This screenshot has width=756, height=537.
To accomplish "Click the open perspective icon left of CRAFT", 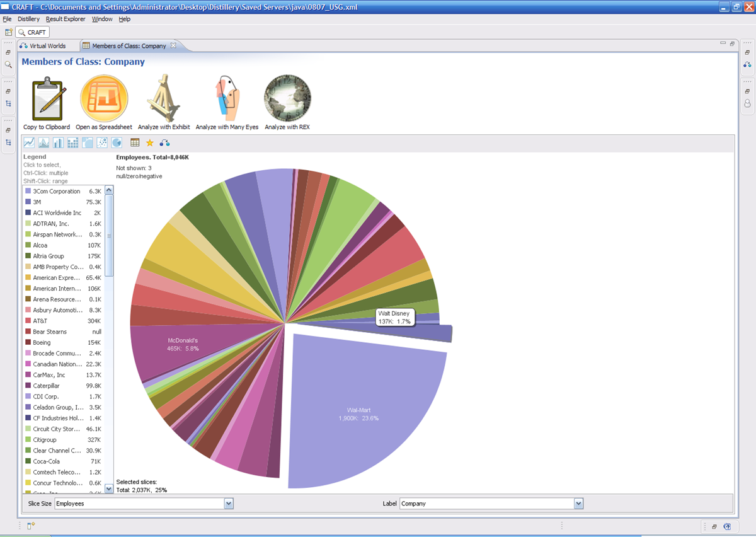I will [x=9, y=32].
